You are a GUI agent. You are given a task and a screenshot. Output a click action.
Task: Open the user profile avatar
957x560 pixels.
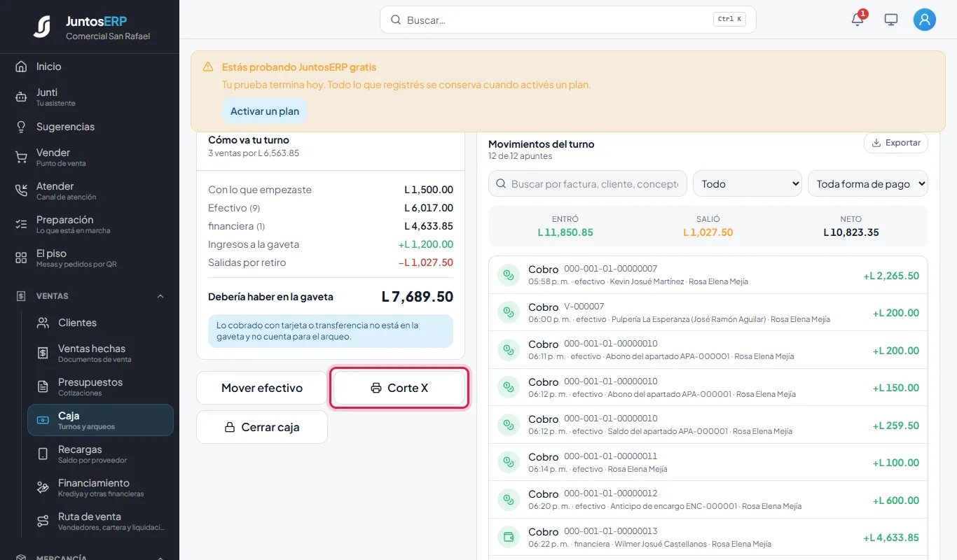pyautogui.click(x=925, y=20)
